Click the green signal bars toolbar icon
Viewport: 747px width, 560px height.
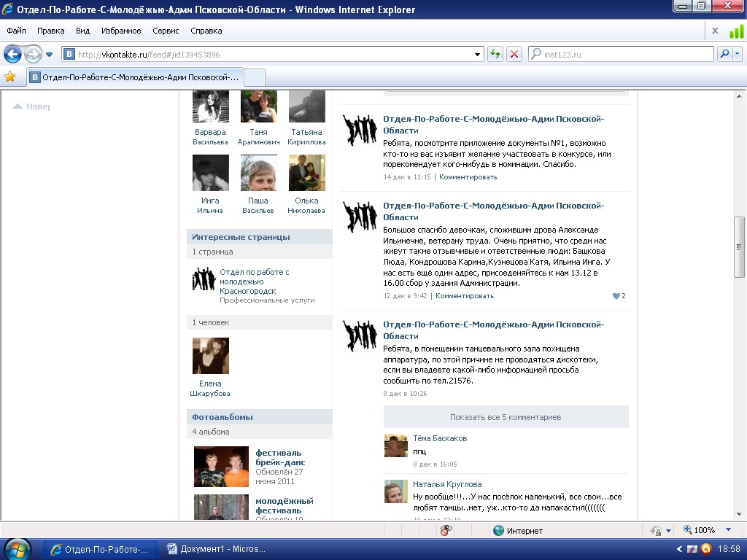coord(737,31)
